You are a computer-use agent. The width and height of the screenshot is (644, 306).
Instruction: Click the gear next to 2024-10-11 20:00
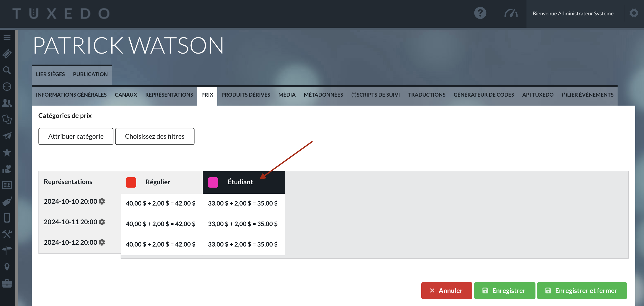tap(102, 222)
